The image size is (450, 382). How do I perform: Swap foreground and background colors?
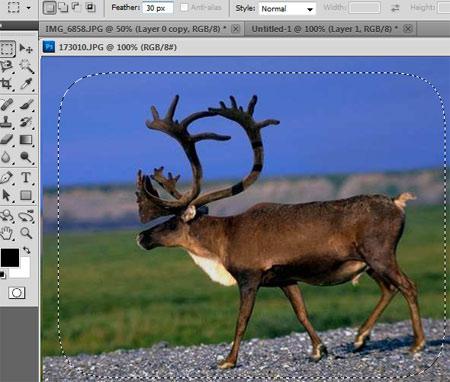point(27,250)
